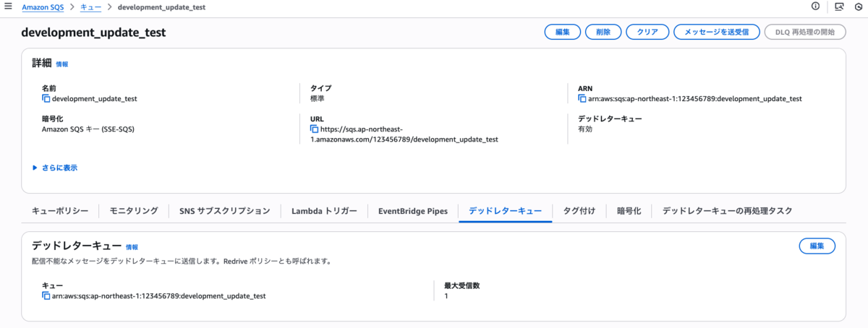Viewport: 868px width, 328px height.
Task: Copy the queue URL
Action: point(314,129)
